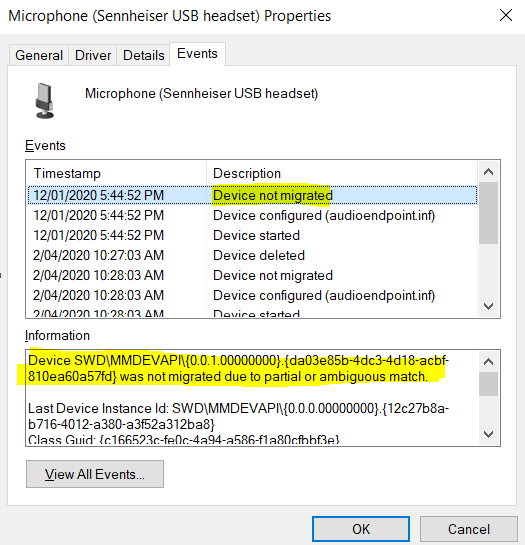Click the microphone device icon

[45, 100]
